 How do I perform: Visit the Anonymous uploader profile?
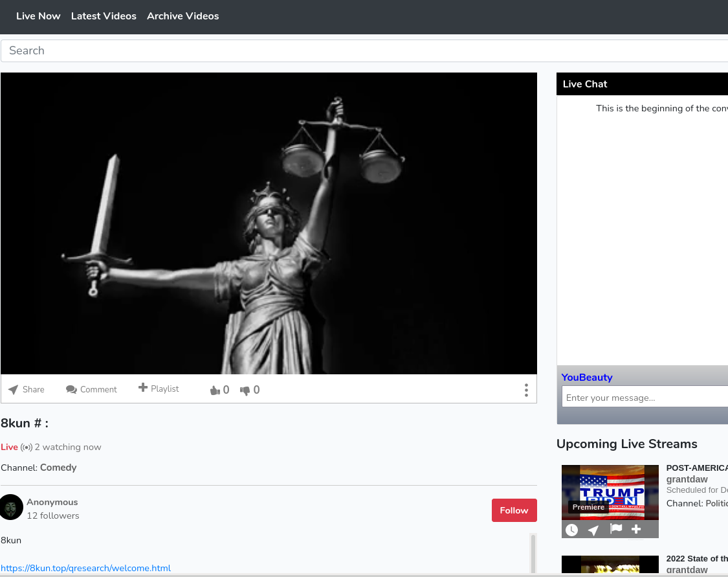pyautogui.click(x=52, y=503)
